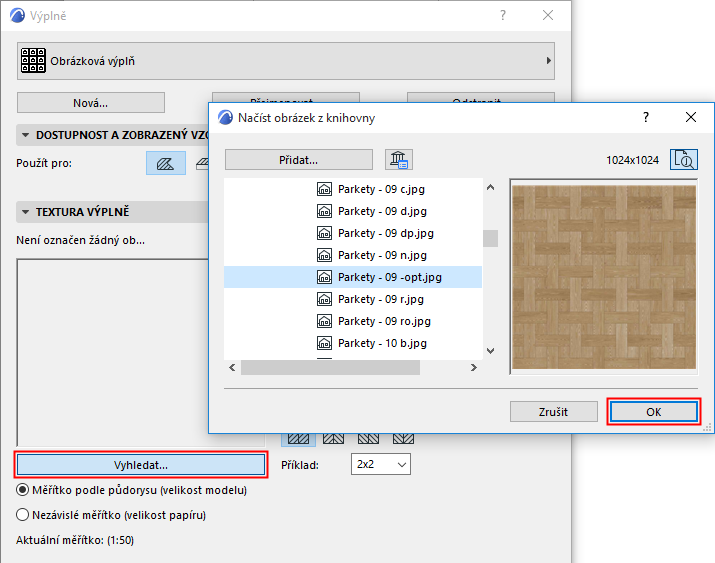Click the file icon of Parkety - 09 dp.jpg

pos(324,233)
